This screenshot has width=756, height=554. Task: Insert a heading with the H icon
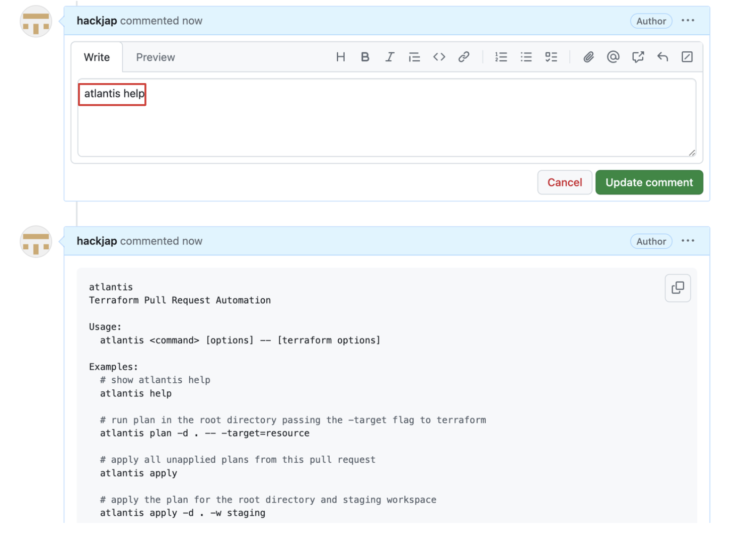pos(340,57)
